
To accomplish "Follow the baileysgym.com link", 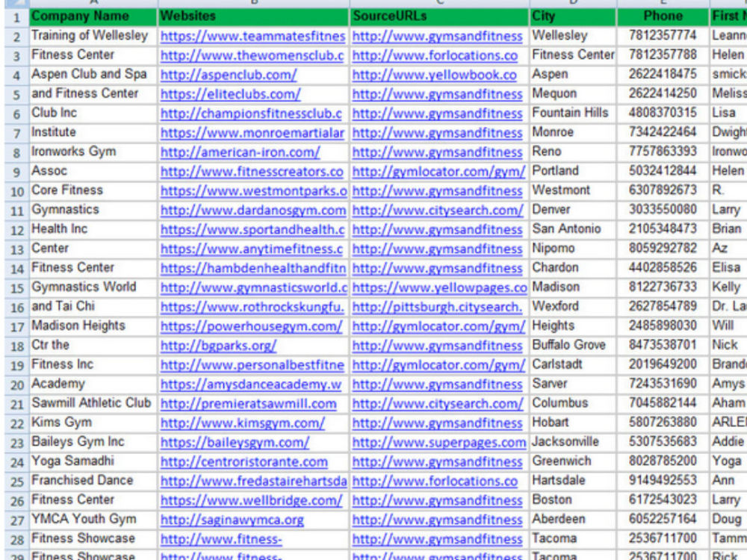I will pyautogui.click(x=235, y=442).
